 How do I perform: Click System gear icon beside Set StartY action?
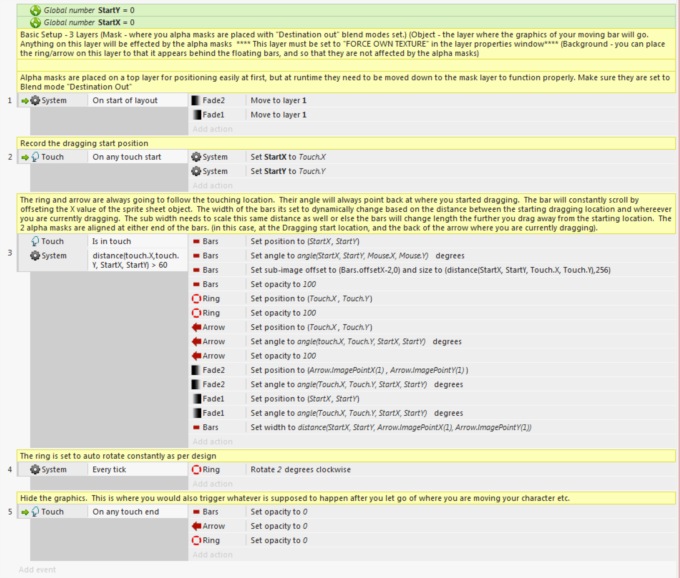point(196,171)
